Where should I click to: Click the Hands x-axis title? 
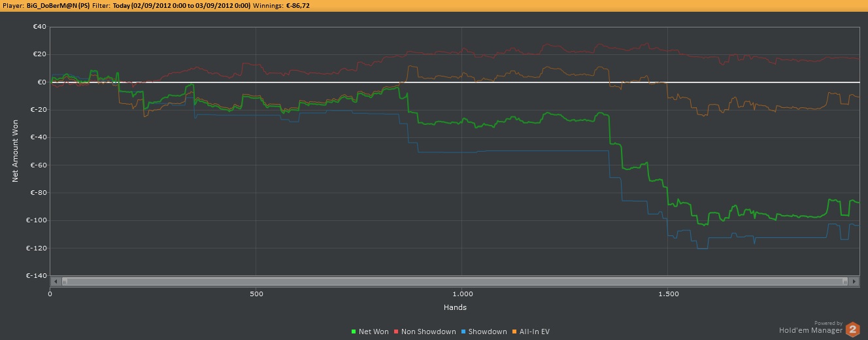(x=454, y=307)
